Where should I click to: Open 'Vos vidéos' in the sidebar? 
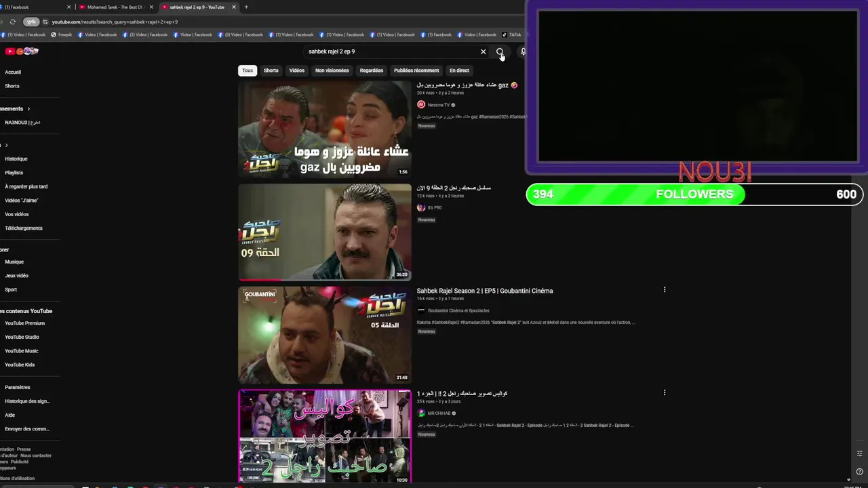17,214
